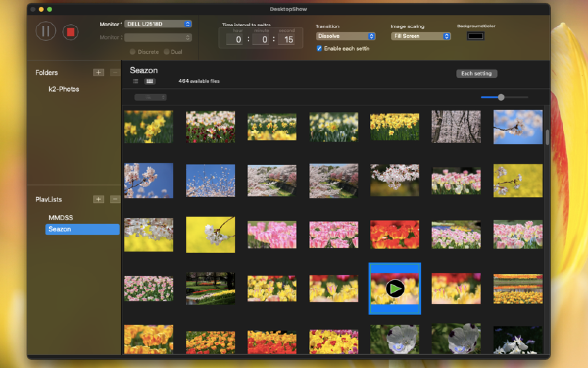The image size is (588, 368).
Task: Click the green play overlay on the tulip thumbnail
Action: coord(395,289)
